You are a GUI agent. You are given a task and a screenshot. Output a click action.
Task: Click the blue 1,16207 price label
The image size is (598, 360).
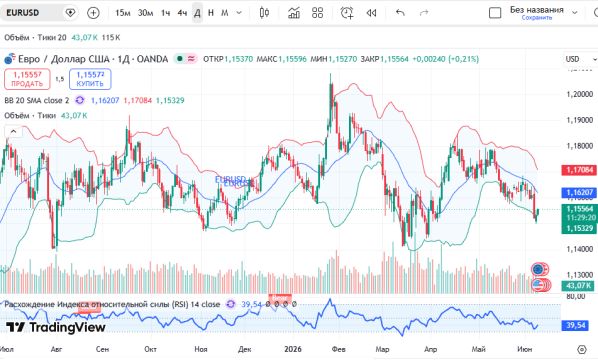(579, 193)
